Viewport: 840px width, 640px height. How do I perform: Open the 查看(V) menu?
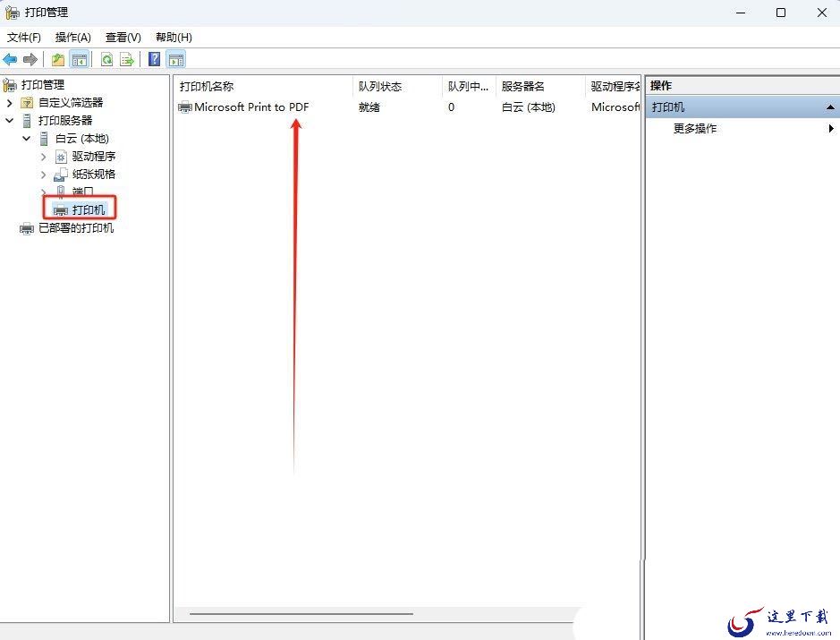(123, 37)
